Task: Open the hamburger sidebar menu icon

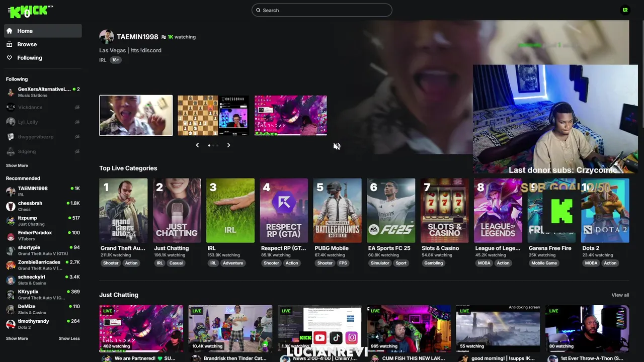Action: pyautogui.click(x=10, y=10)
